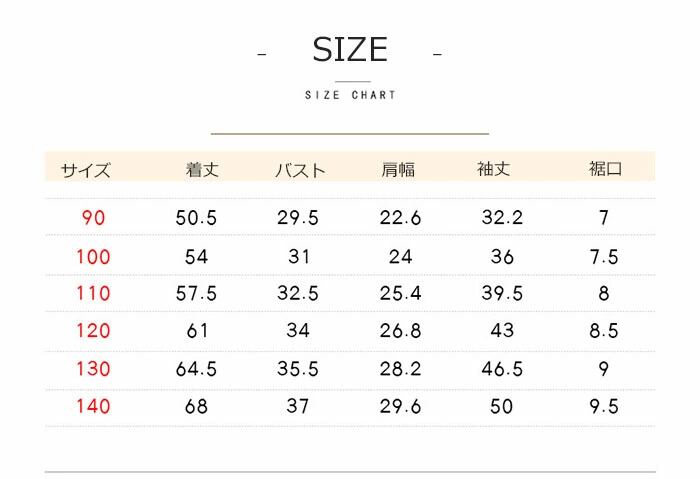Select the red size 90 row label
The height and width of the screenshot is (479, 700).
coord(93,217)
